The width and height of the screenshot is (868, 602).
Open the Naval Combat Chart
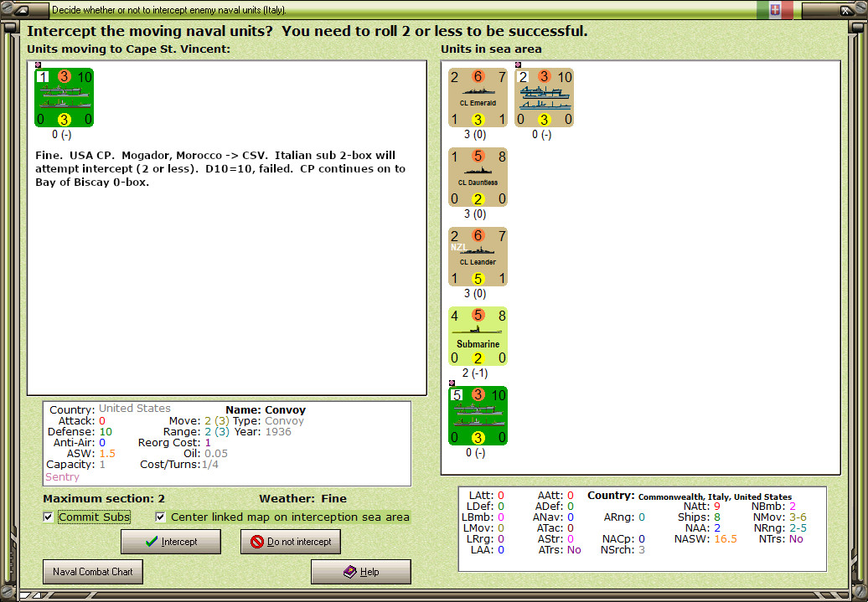coord(92,572)
